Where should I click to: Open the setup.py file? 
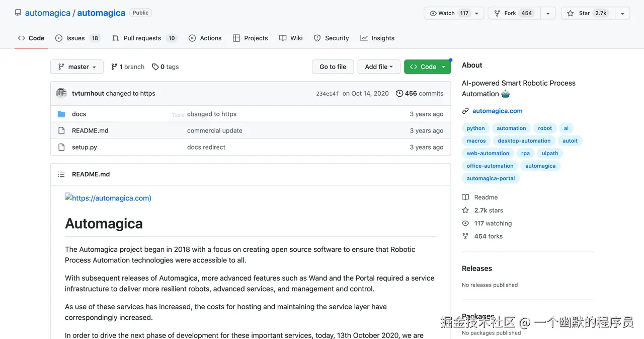(x=85, y=147)
